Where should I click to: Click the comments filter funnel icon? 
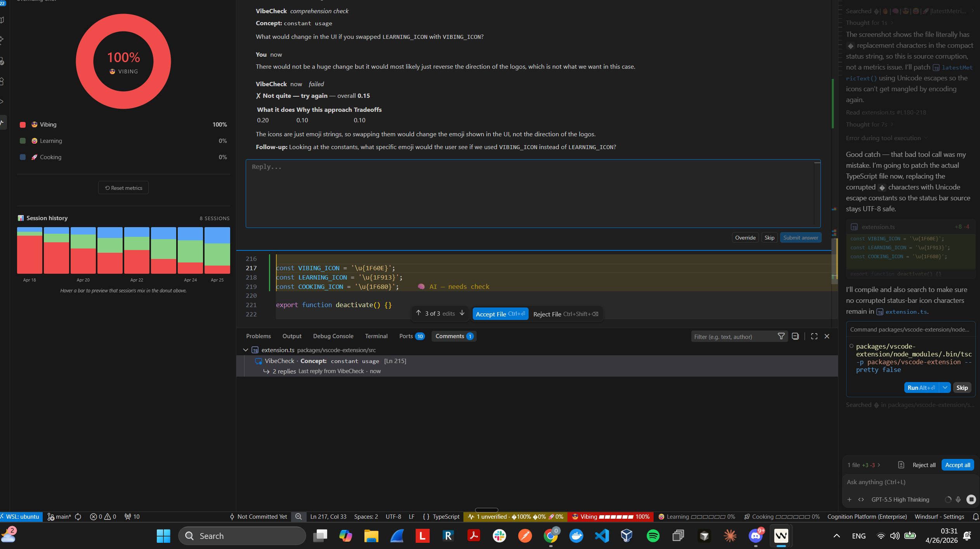[781, 336]
